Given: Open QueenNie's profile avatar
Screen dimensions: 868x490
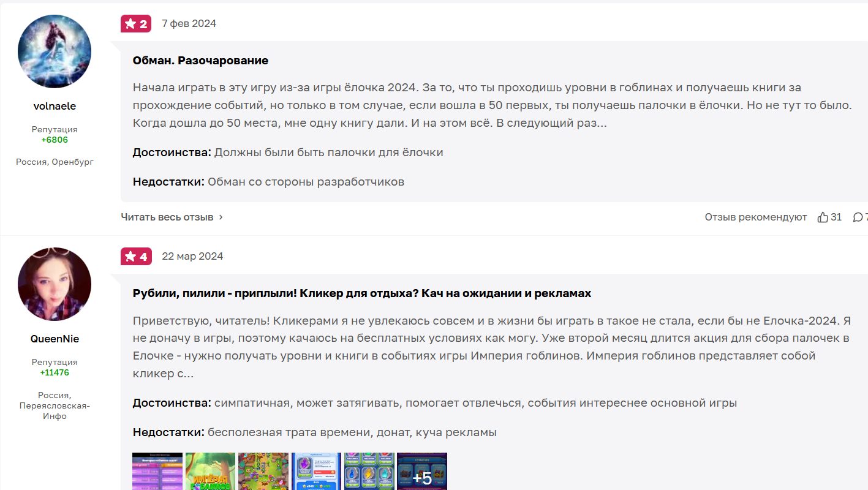Looking at the screenshot, I should point(55,284).
